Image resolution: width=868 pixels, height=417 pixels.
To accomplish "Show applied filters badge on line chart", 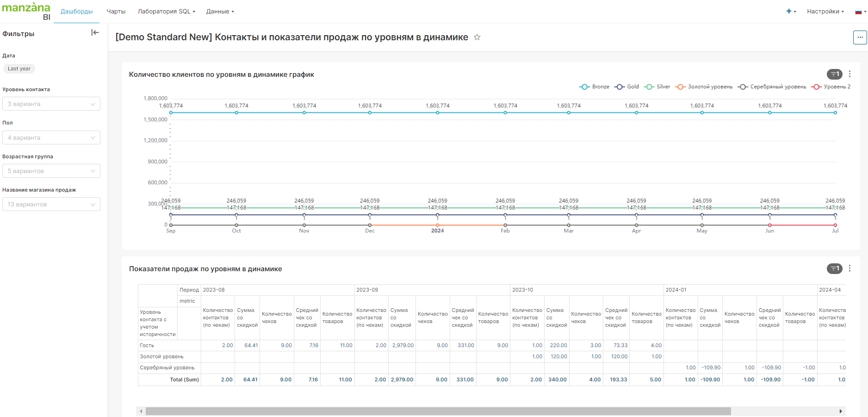I will pyautogui.click(x=834, y=74).
